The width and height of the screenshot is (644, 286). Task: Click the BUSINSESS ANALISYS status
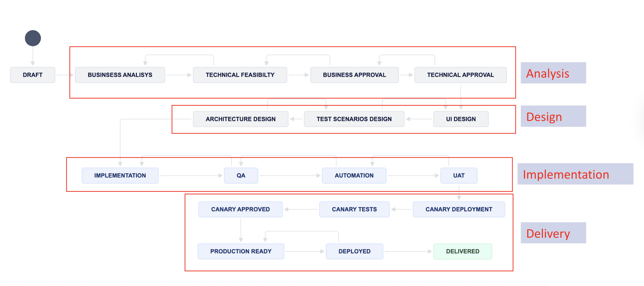(x=120, y=75)
